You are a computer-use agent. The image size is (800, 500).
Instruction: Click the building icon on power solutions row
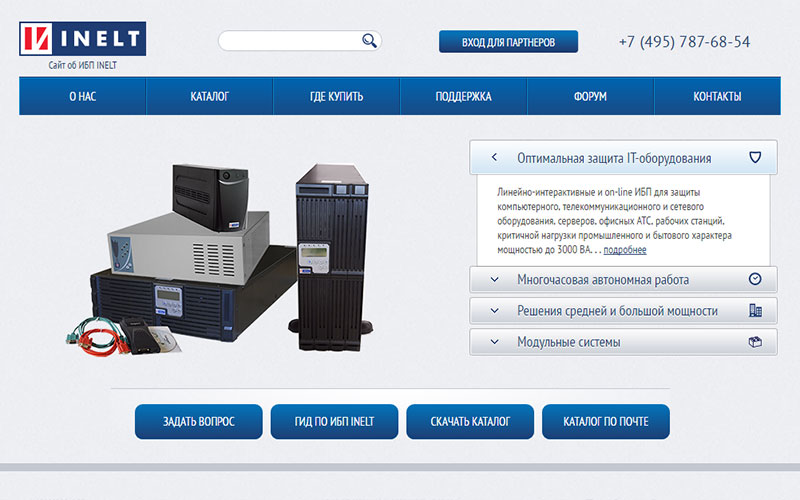(755, 310)
